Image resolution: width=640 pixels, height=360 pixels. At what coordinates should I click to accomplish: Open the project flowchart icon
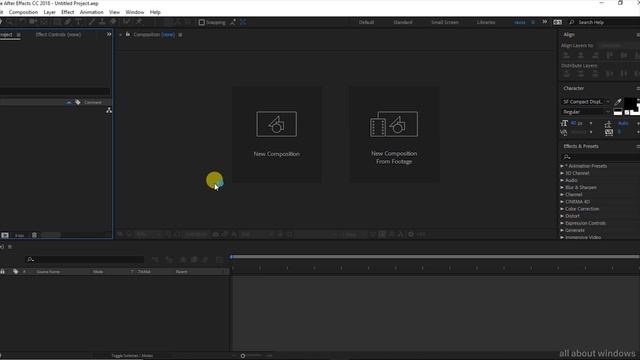point(109,110)
